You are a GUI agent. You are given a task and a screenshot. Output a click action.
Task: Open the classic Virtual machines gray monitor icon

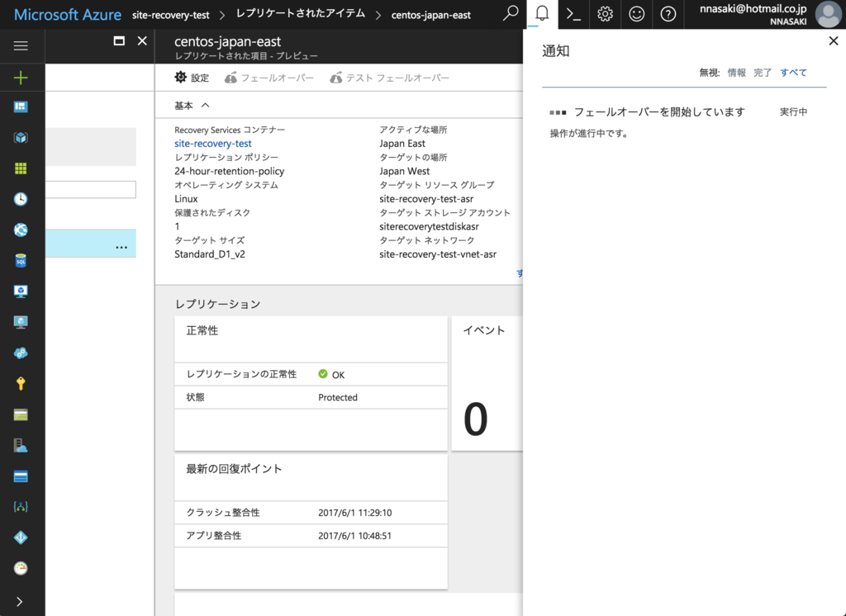[x=21, y=322]
